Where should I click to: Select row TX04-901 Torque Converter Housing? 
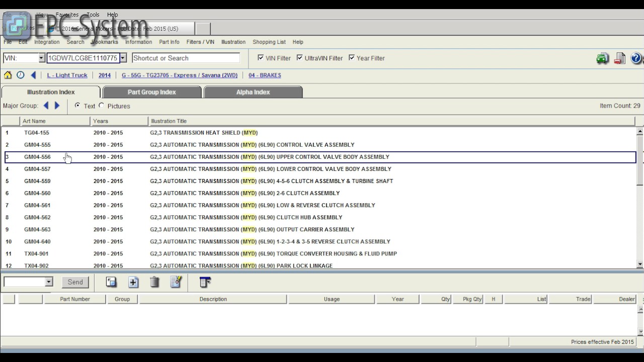(320, 253)
